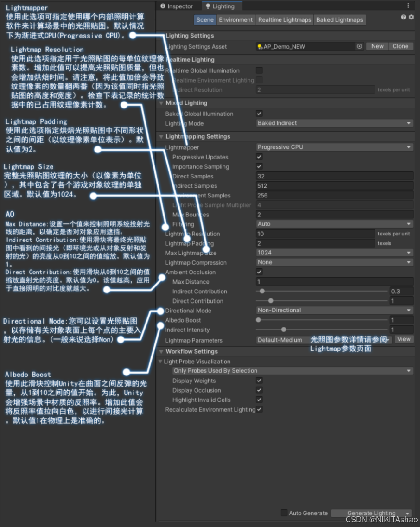Click the object picker icon beside AP_Demo_NEW
The image size is (420, 527).
point(361,46)
